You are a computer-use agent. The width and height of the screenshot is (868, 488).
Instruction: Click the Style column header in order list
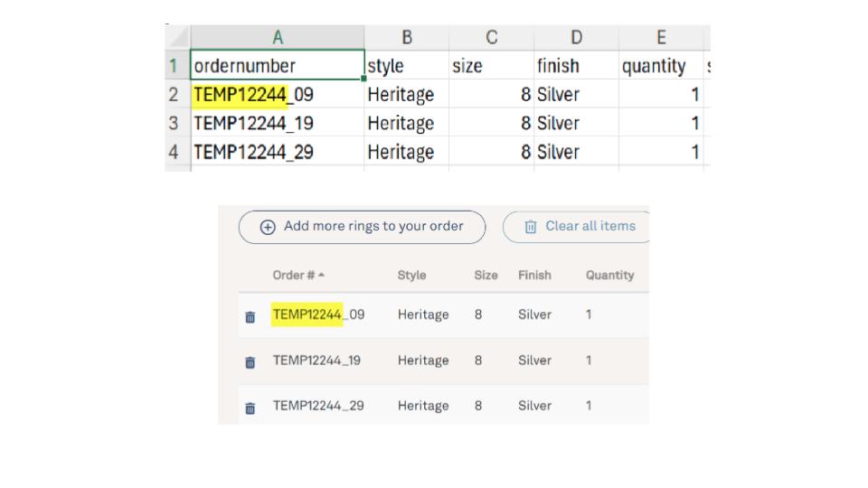(x=412, y=275)
